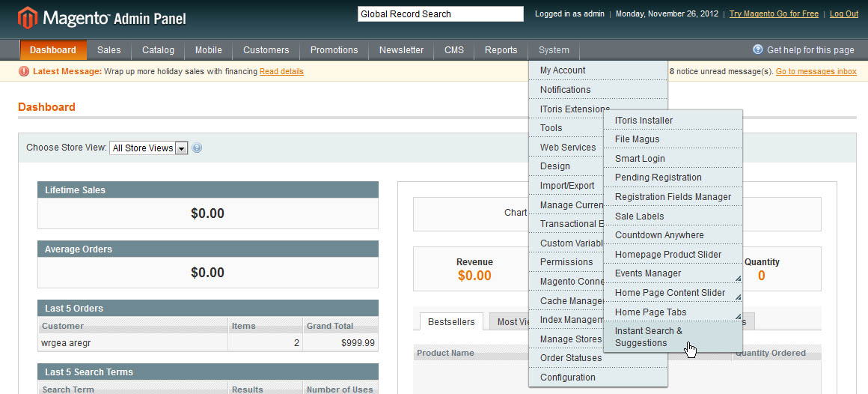Select Manage Stores menu entry
Viewport: 868px width, 394px height.
coord(566,339)
